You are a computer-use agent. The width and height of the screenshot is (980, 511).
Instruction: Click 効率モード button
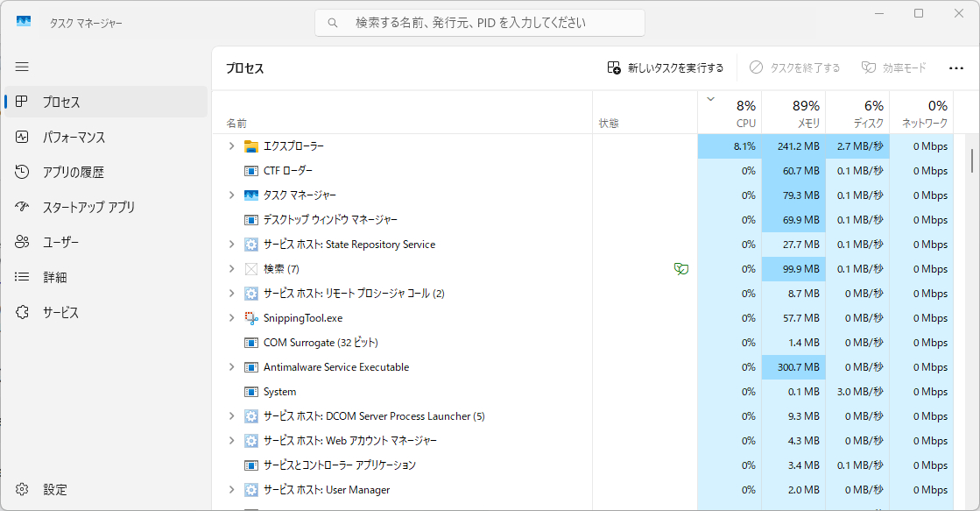(894, 67)
